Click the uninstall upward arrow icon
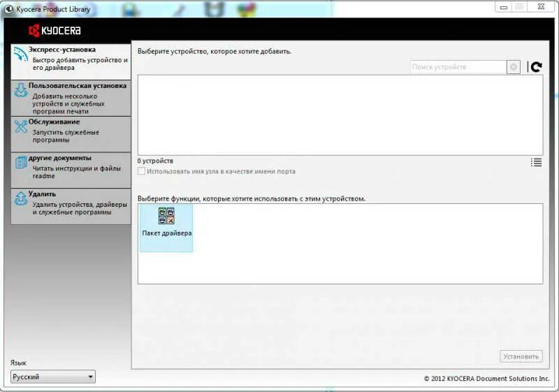 (x=21, y=198)
